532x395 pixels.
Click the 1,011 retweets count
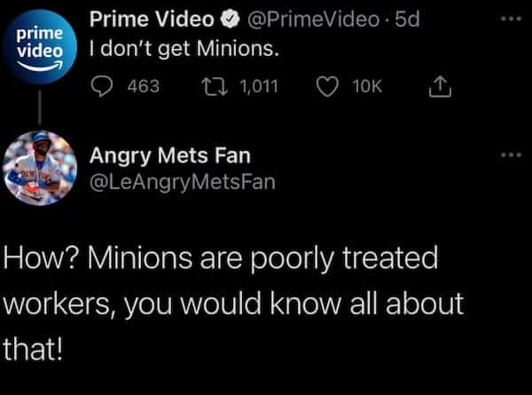pyautogui.click(x=258, y=86)
